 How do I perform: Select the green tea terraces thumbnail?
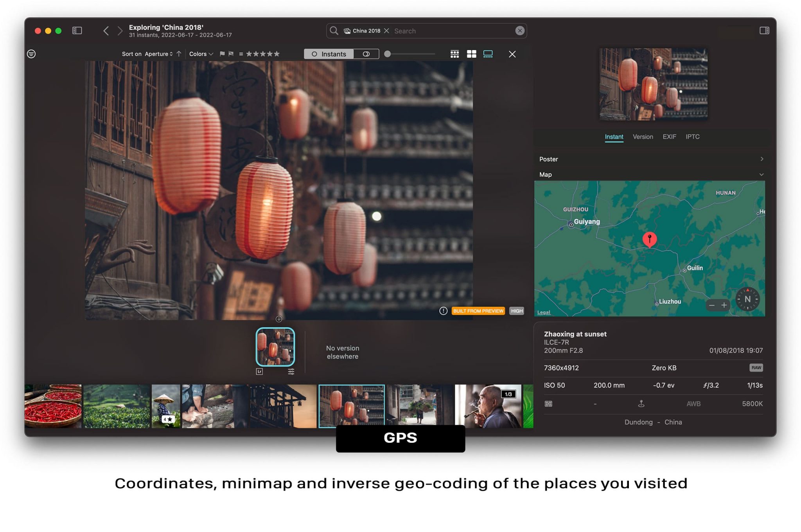point(117,406)
